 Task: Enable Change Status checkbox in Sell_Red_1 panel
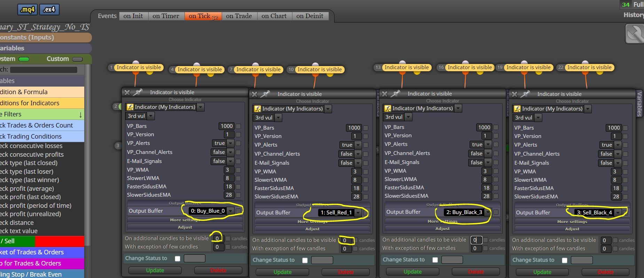click(x=305, y=260)
